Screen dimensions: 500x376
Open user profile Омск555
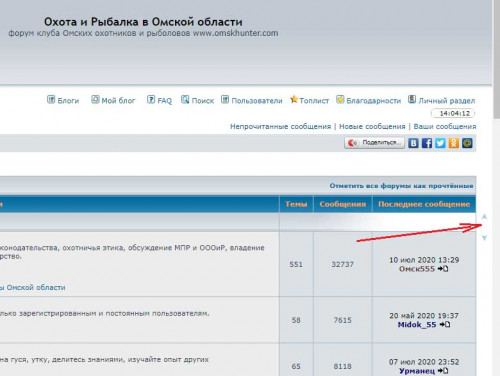click(417, 269)
